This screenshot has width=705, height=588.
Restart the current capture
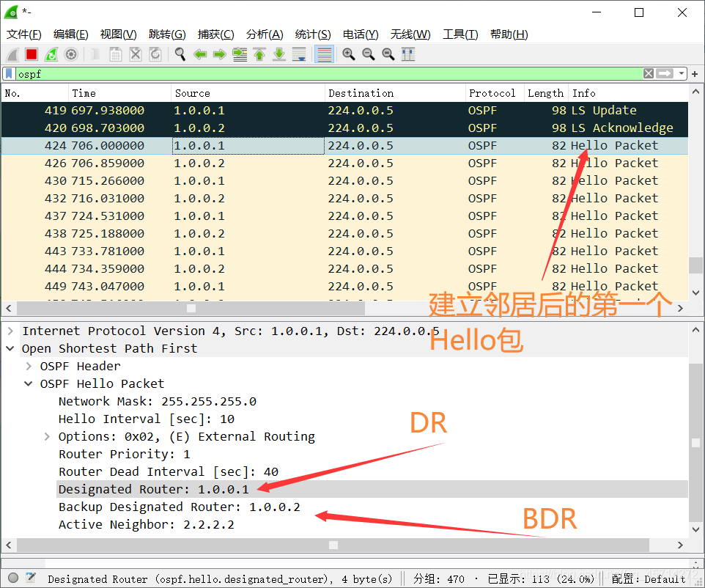tap(51, 54)
